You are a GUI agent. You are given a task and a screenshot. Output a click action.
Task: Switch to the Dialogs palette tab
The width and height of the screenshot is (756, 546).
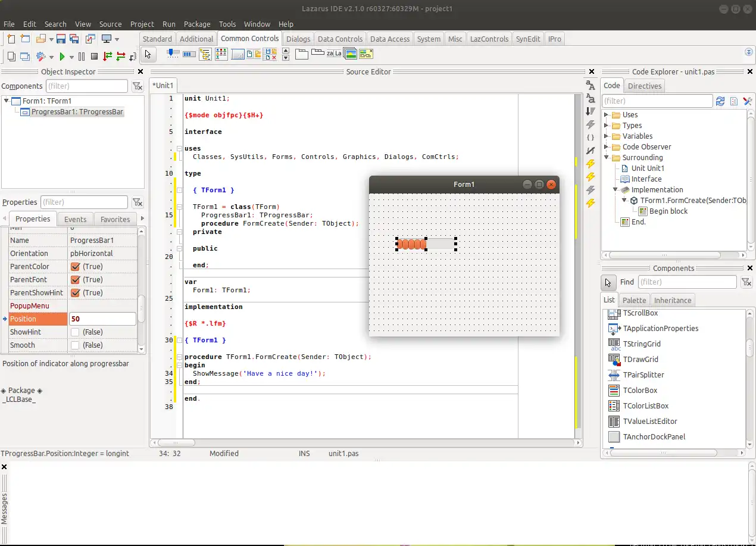[x=298, y=38]
